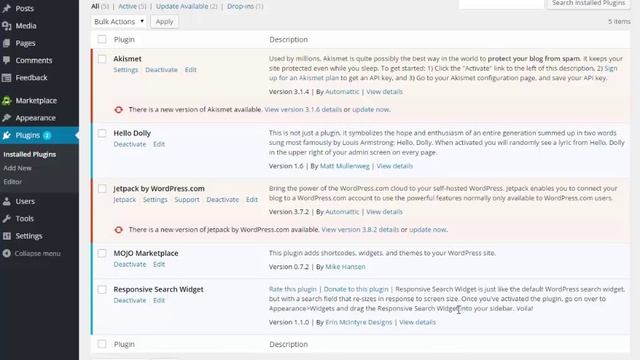Check the Akismet plugin checkbox
This screenshot has width=640, height=360.
click(x=102, y=59)
